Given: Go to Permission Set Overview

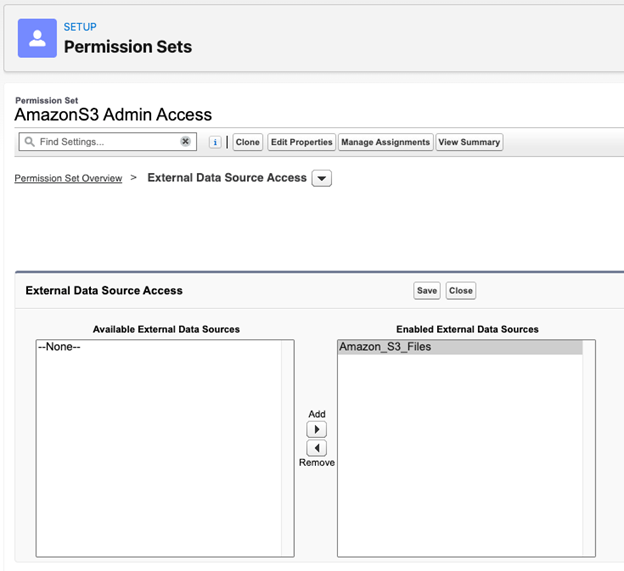Looking at the screenshot, I should [x=68, y=178].
